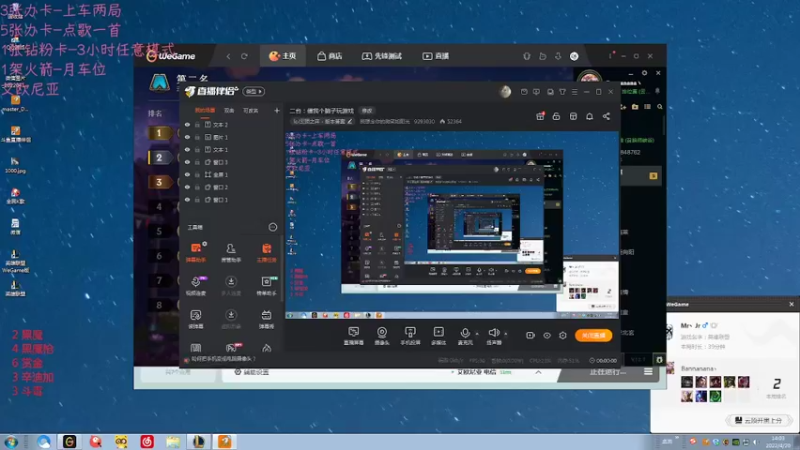800x450 pixels.
Task: Open the gift box icon with red badge
Action: 540,116
